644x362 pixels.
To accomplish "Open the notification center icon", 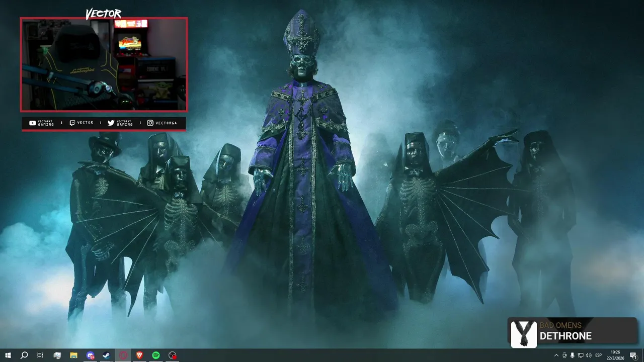I will (633, 355).
